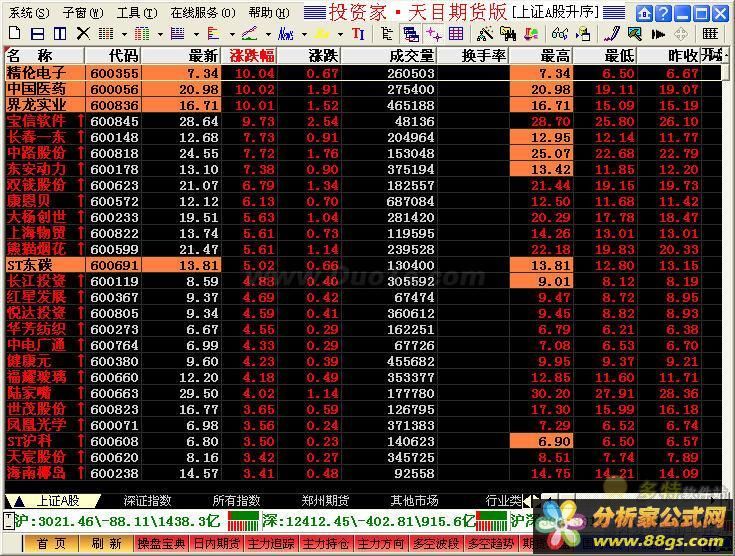Switch to the 郑州期货 tab
Screen dimensions: 735x556
[325, 501]
